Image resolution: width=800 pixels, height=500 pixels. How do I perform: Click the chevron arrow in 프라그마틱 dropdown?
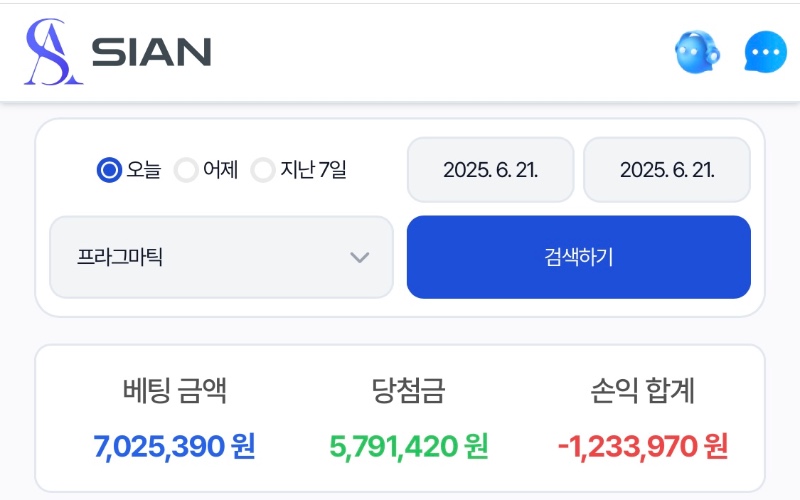click(360, 257)
